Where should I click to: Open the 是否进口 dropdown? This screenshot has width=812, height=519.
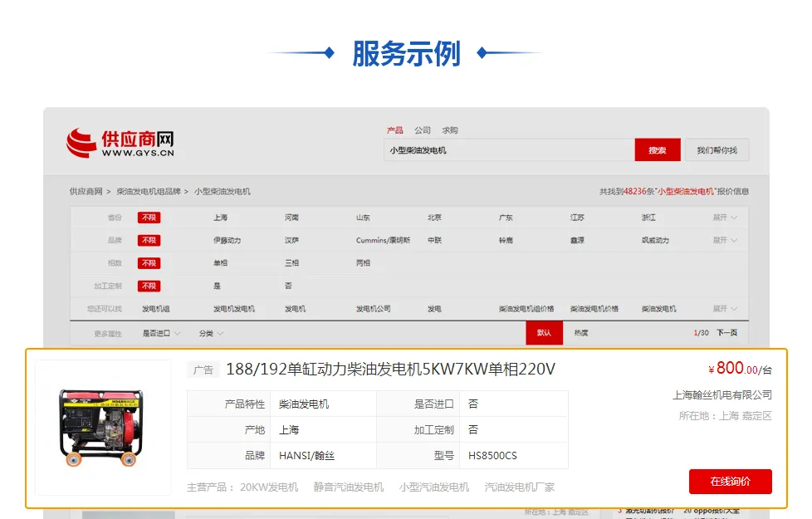click(x=161, y=333)
